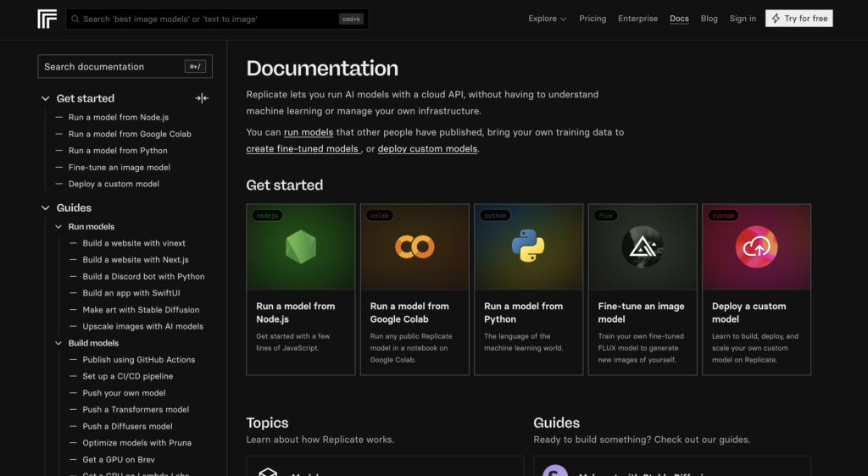Open the Explore dropdown menu

[547, 19]
